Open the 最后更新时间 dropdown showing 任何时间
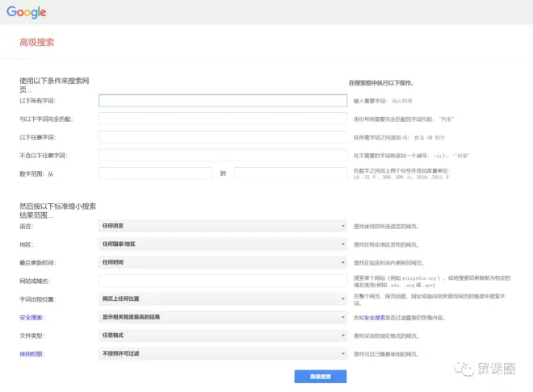Viewport: 533px width, 392px height. coord(222,262)
